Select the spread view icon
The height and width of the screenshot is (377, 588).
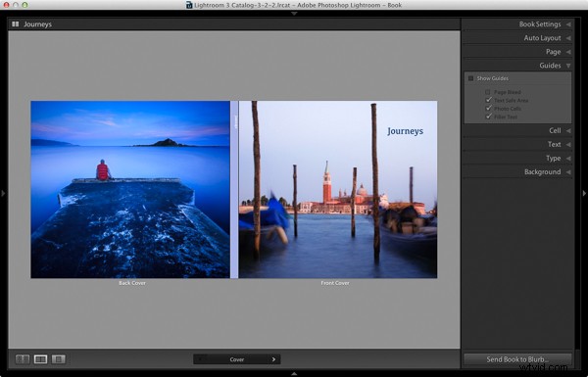(x=40, y=359)
